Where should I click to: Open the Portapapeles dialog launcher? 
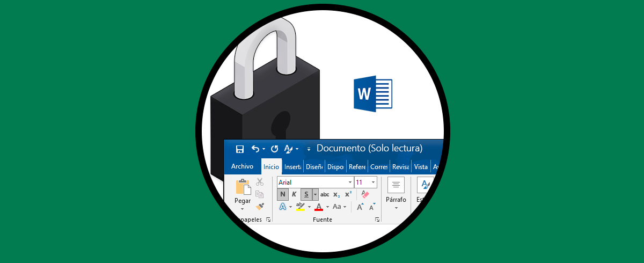267,220
